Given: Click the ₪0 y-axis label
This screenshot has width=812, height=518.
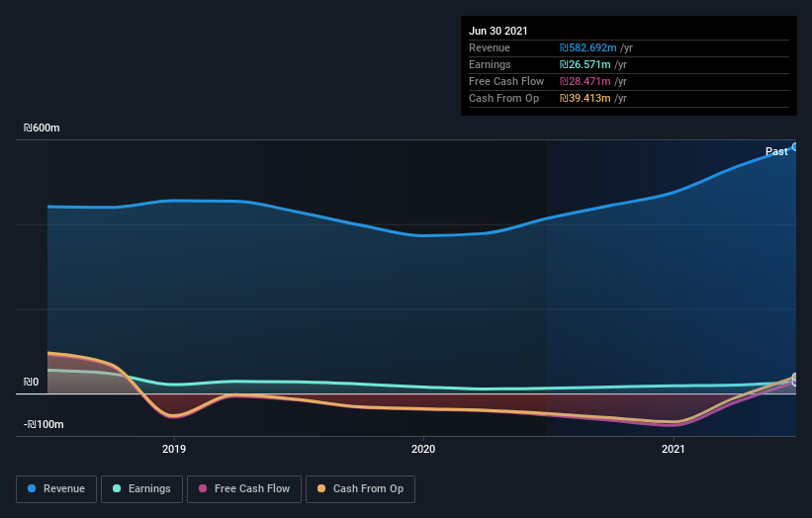Looking at the screenshot, I should tap(31, 382).
